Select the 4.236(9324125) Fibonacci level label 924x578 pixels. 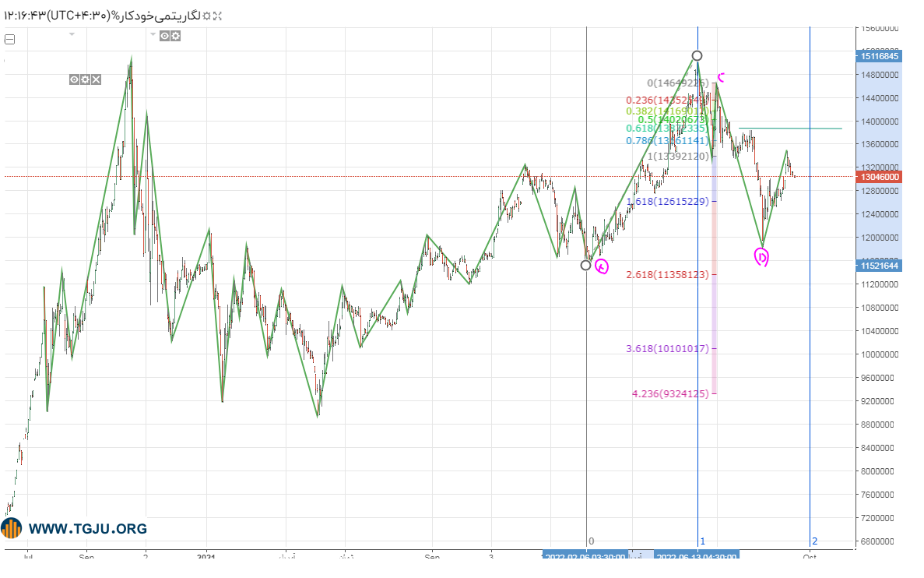(x=670, y=394)
